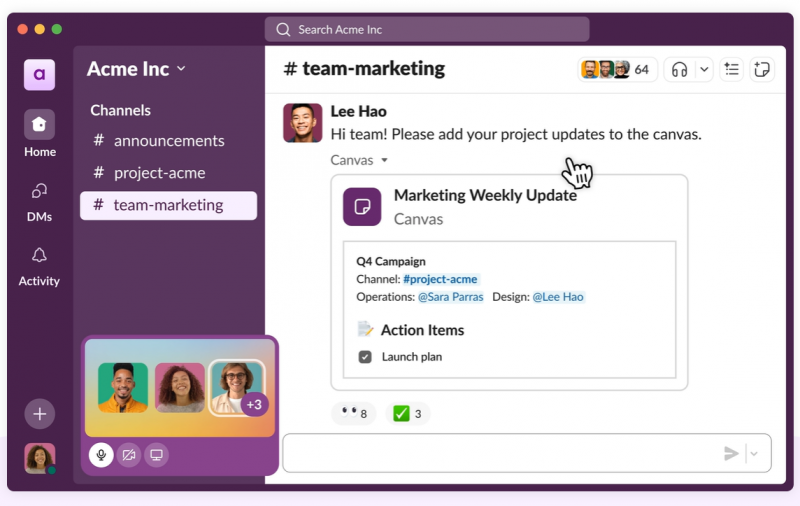Open the send options dropdown arrow
This screenshot has height=506, width=800.
coord(754,453)
